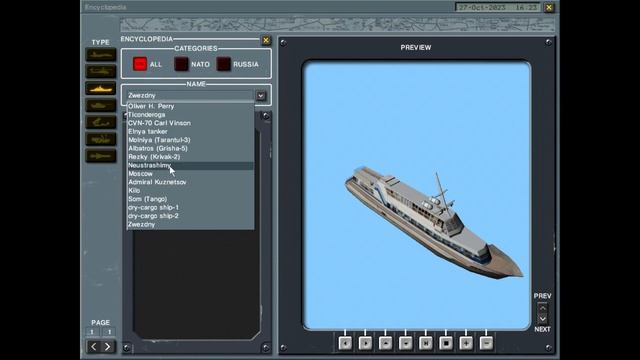Choose Albatros (Grisha-5) from the list

click(191, 148)
